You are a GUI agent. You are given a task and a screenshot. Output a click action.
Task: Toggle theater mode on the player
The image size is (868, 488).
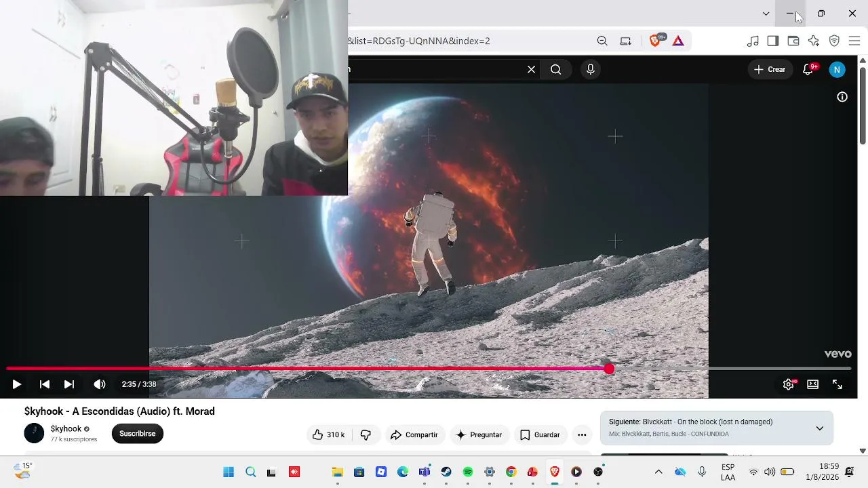(812, 384)
